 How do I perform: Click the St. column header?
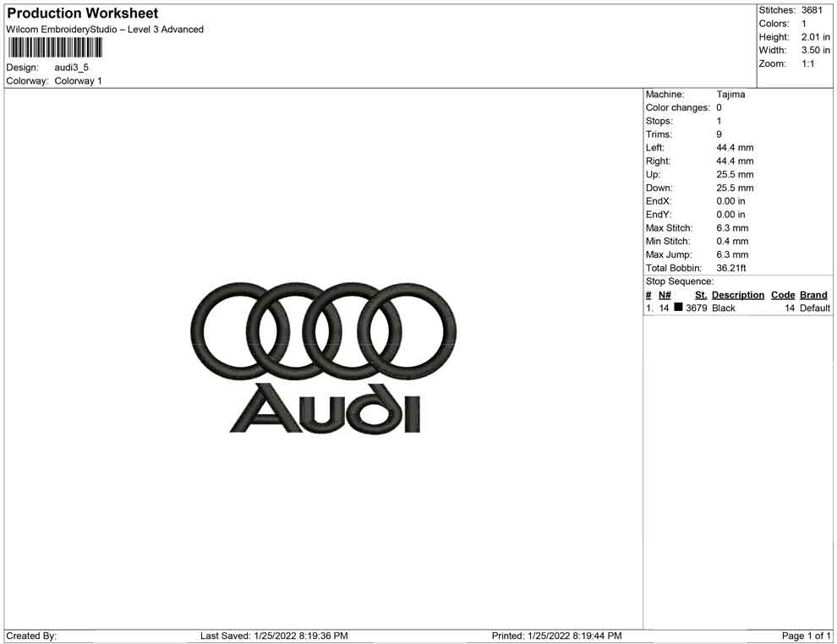pyautogui.click(x=701, y=295)
